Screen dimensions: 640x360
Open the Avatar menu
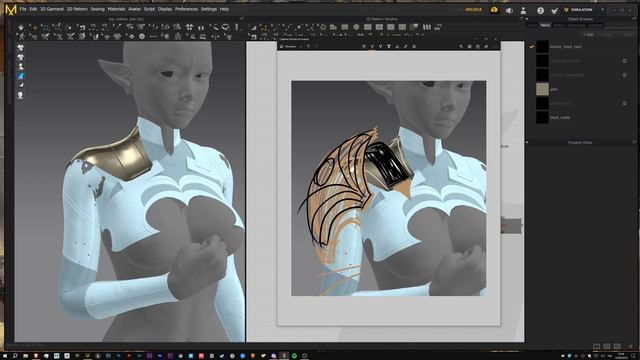(x=134, y=9)
